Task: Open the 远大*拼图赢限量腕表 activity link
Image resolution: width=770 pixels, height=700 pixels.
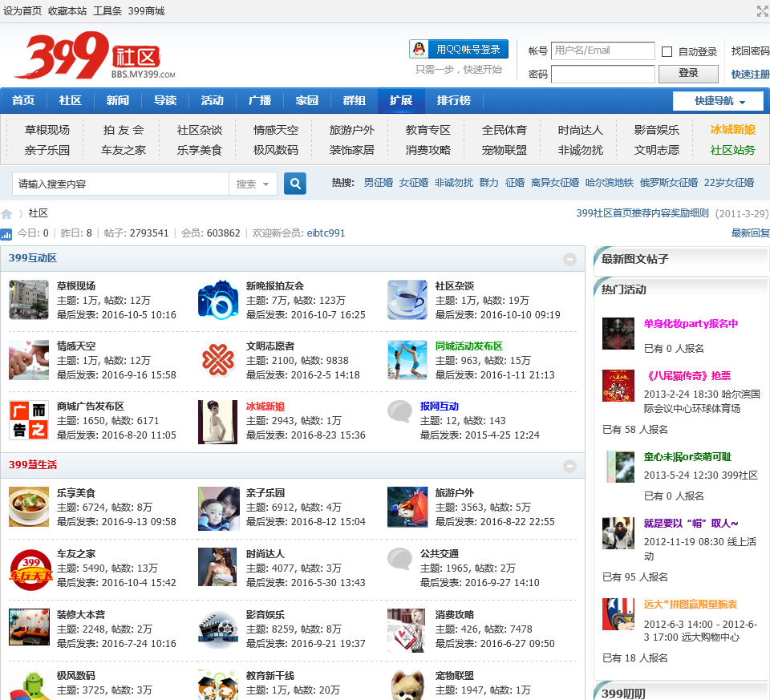Action: coord(691,605)
